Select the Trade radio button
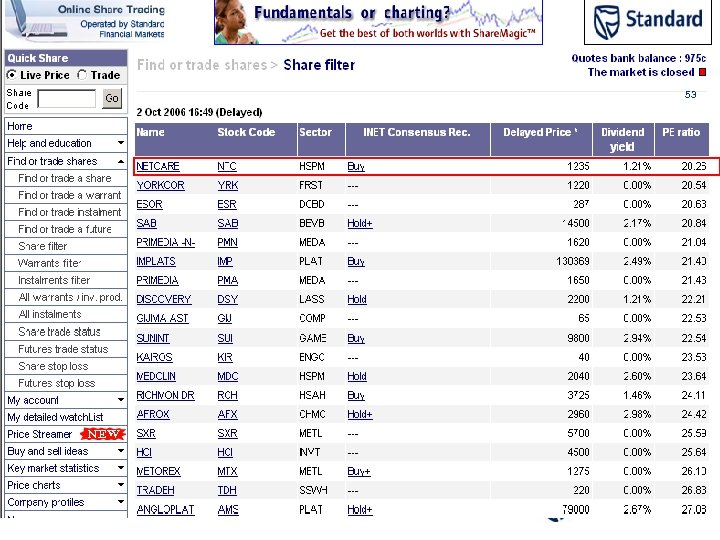 tap(82, 75)
